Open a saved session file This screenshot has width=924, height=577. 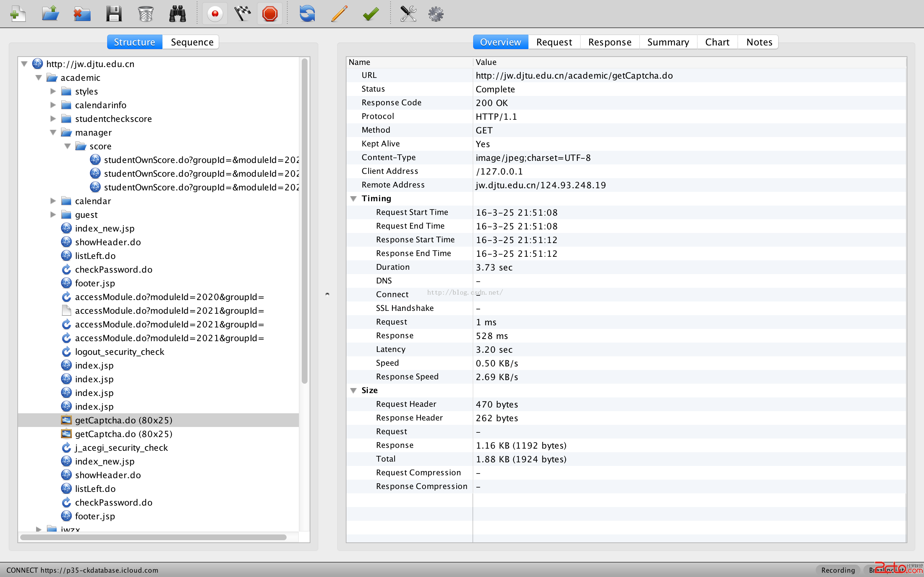pyautogui.click(x=50, y=14)
